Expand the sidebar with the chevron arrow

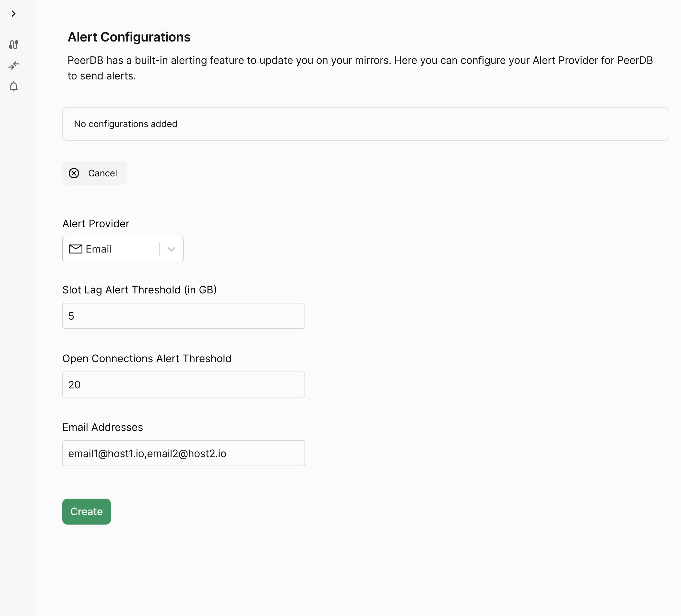[14, 14]
